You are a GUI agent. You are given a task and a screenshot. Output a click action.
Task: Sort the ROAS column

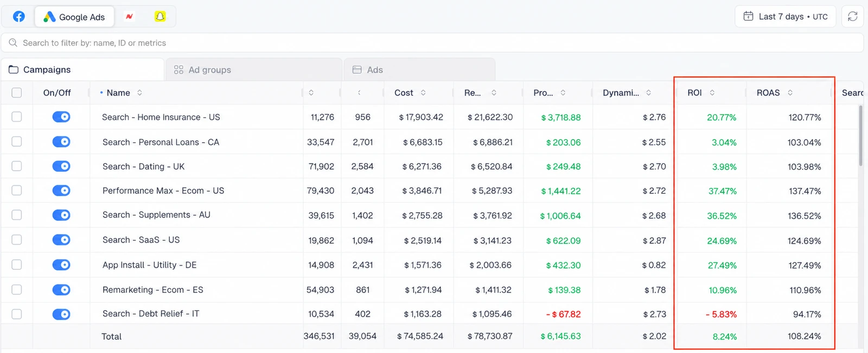coord(790,93)
